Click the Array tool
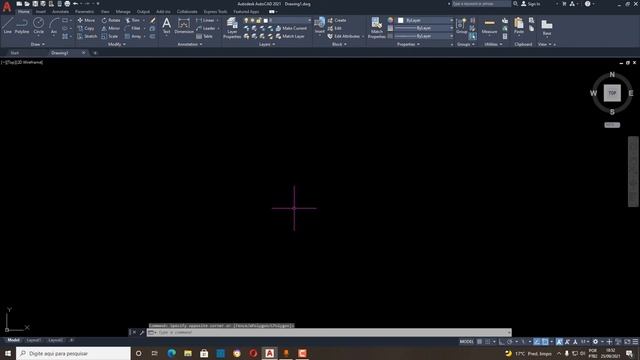 tap(133, 36)
